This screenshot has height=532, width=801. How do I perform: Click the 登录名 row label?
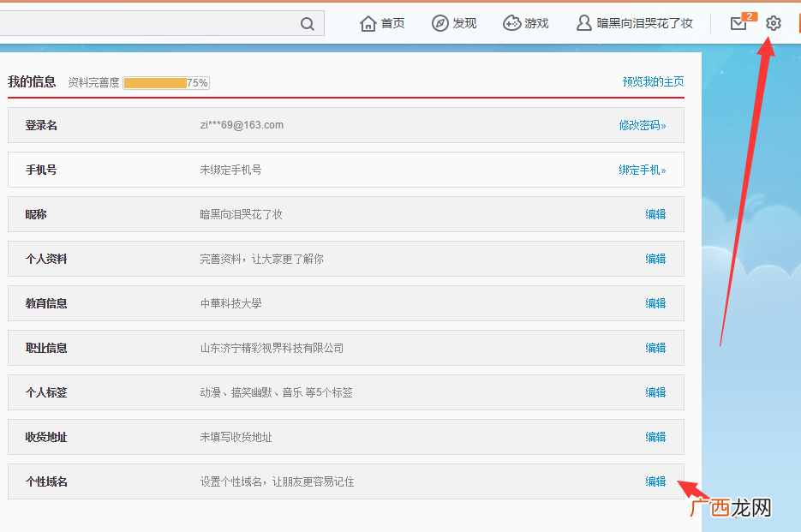pos(41,125)
